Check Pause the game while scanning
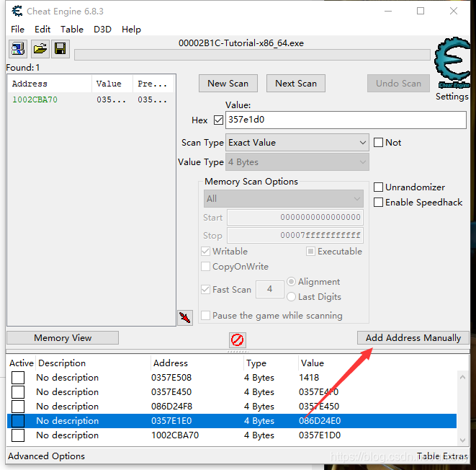 [205, 315]
